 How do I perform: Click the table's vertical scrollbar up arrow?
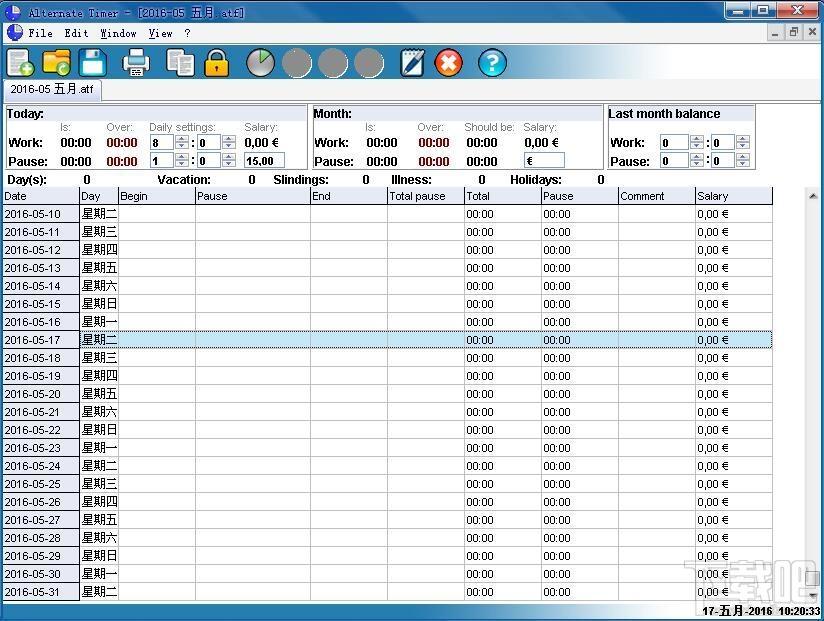click(x=813, y=196)
